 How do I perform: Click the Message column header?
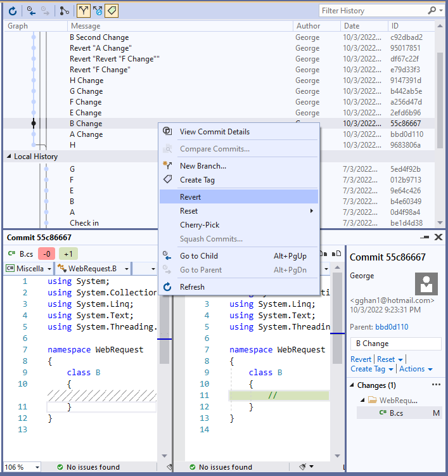[180, 26]
